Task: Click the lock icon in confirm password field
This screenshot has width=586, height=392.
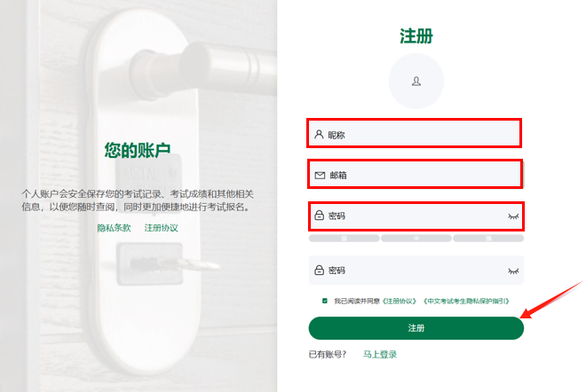Action: pyautogui.click(x=319, y=270)
